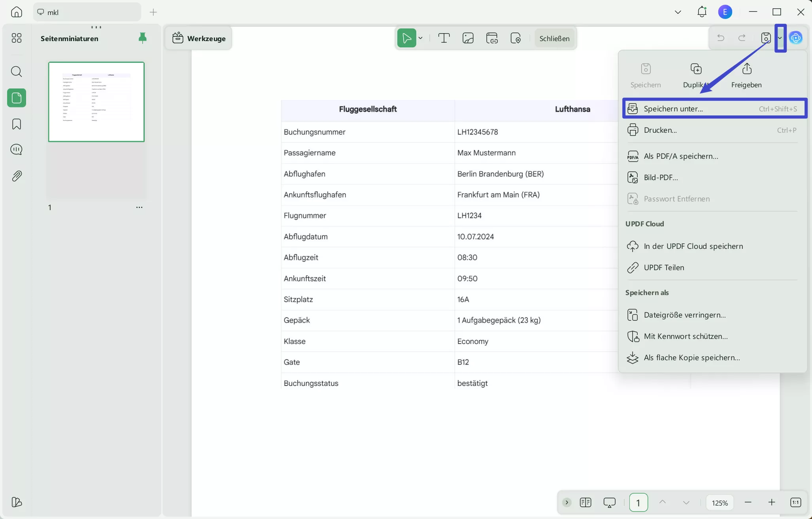The height and width of the screenshot is (519, 812).
Task: Choose the image edit tool
Action: click(x=468, y=38)
